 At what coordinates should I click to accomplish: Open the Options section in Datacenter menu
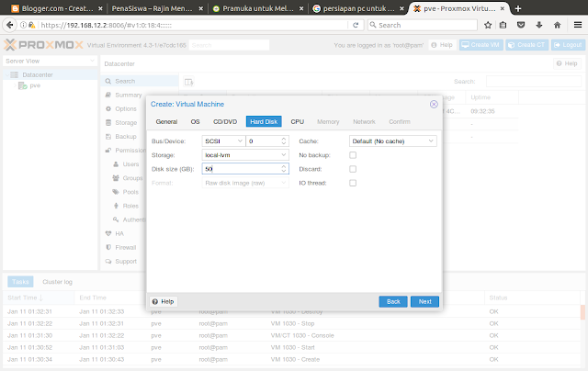pos(126,109)
